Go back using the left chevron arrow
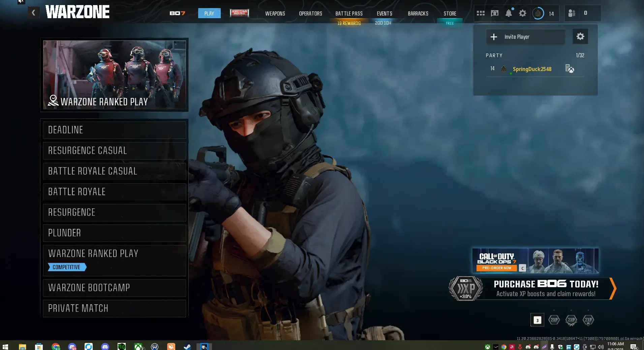 33,13
